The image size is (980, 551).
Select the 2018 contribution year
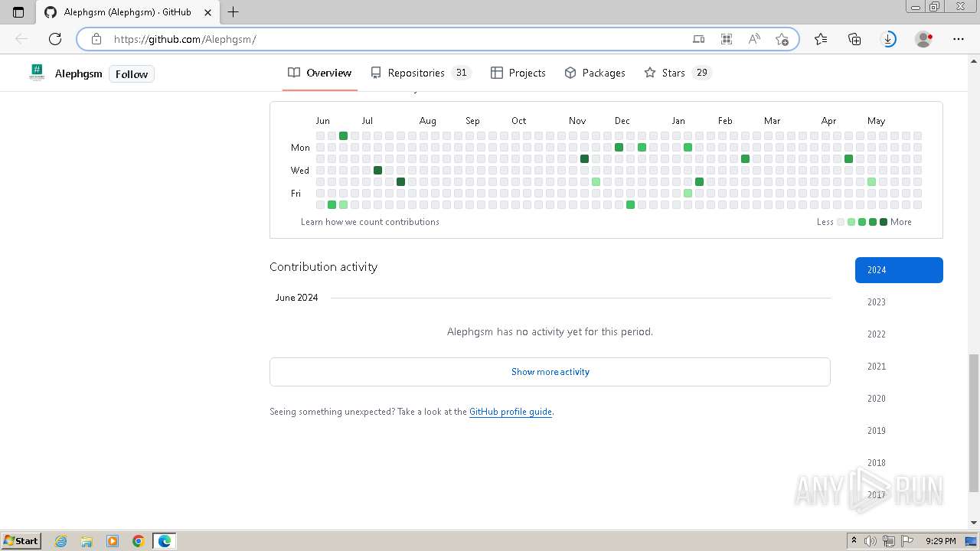[x=899, y=463]
